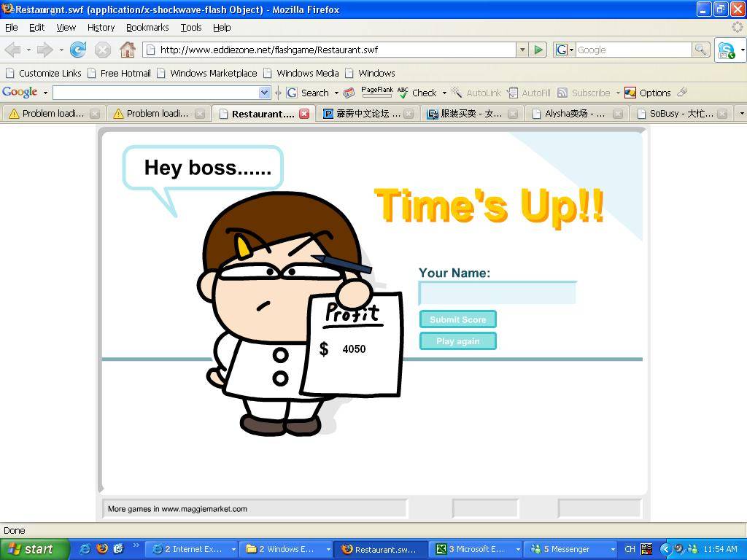Switch to the SoBusy tab

pyautogui.click(x=681, y=113)
